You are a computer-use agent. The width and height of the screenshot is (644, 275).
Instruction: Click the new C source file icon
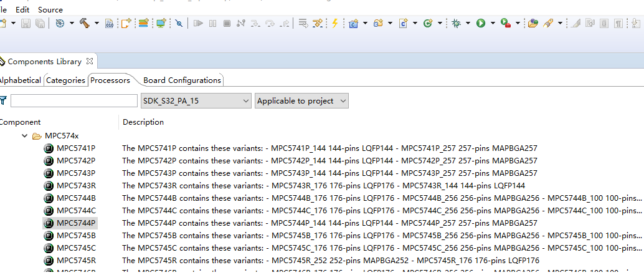click(x=404, y=24)
